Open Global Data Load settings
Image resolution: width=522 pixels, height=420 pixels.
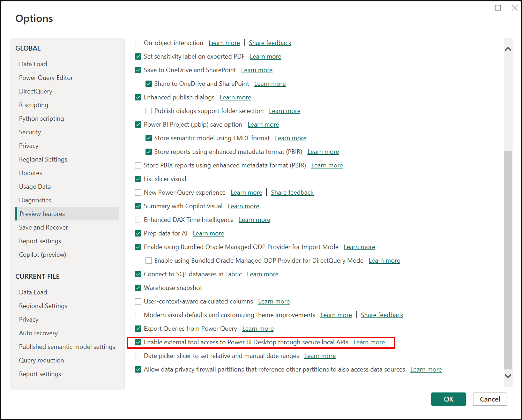pos(33,64)
